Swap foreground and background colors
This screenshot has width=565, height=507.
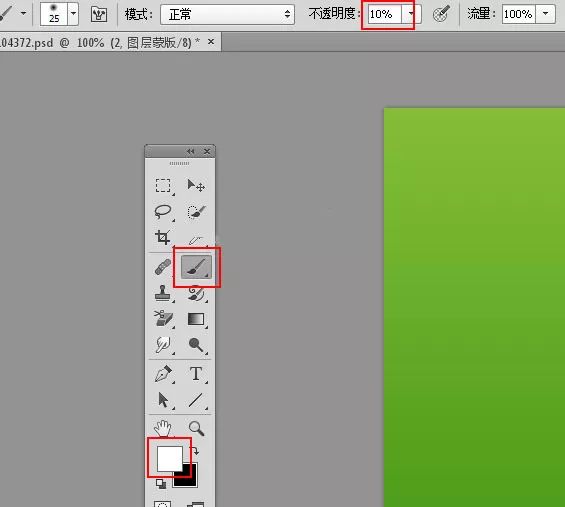(195, 451)
